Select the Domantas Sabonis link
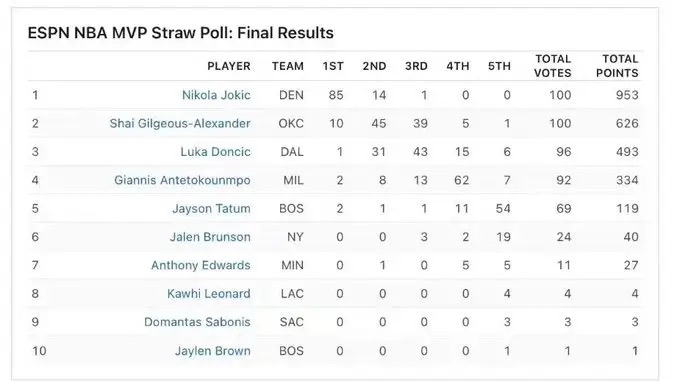Screen dimensions: 680x387 197,322
